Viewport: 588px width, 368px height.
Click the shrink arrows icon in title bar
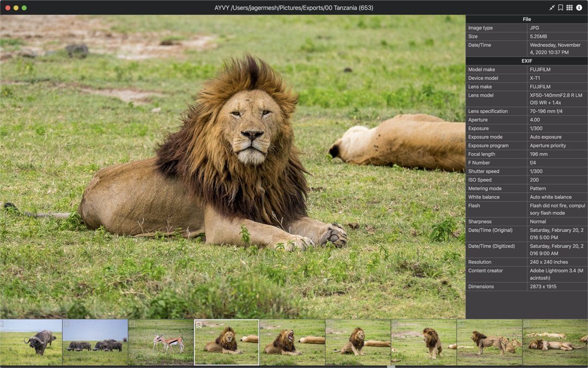pyautogui.click(x=552, y=8)
